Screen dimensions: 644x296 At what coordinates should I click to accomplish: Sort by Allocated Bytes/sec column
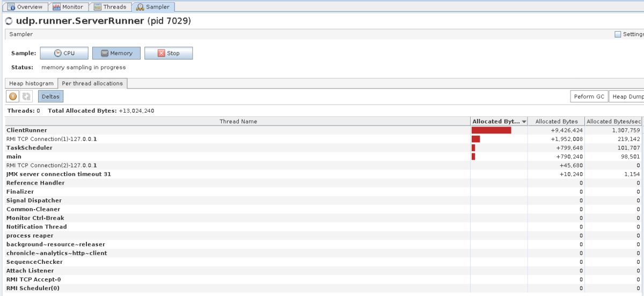[614, 121]
